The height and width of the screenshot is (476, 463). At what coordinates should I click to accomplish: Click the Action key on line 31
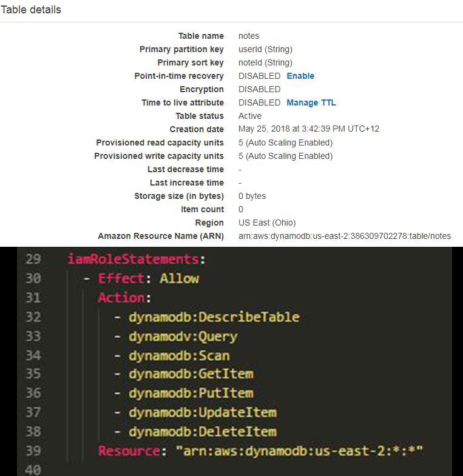121,298
